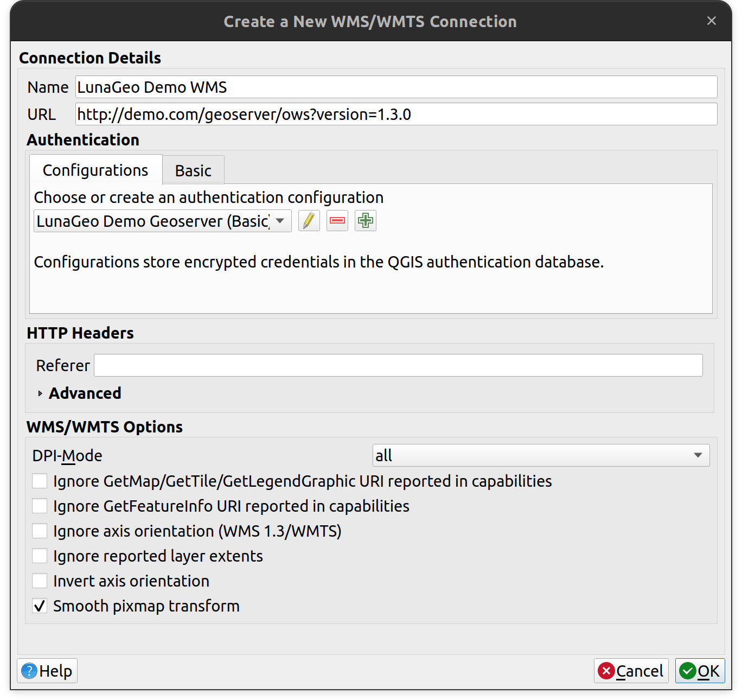
Task: Click OK to save the connection
Action: pos(700,671)
